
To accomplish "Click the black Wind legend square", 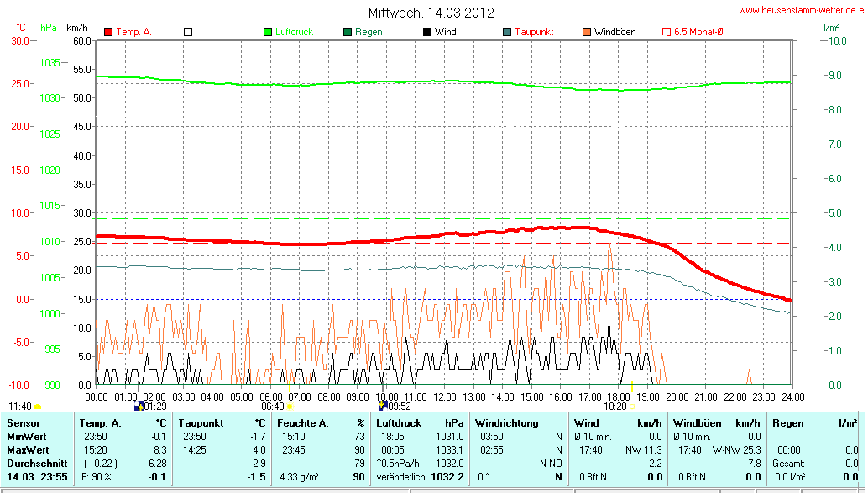I will [x=427, y=32].
